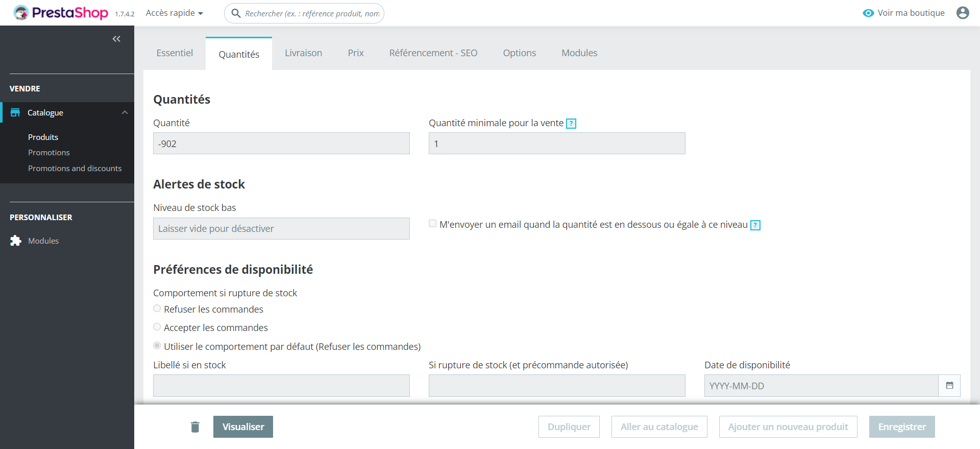Open "Voir ma boutique" link
The width and height of the screenshot is (980, 449).
pyautogui.click(x=903, y=13)
